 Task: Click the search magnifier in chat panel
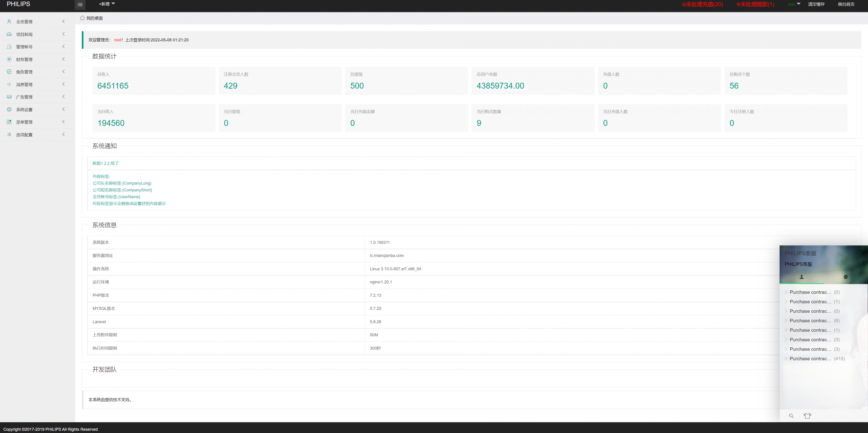click(791, 415)
